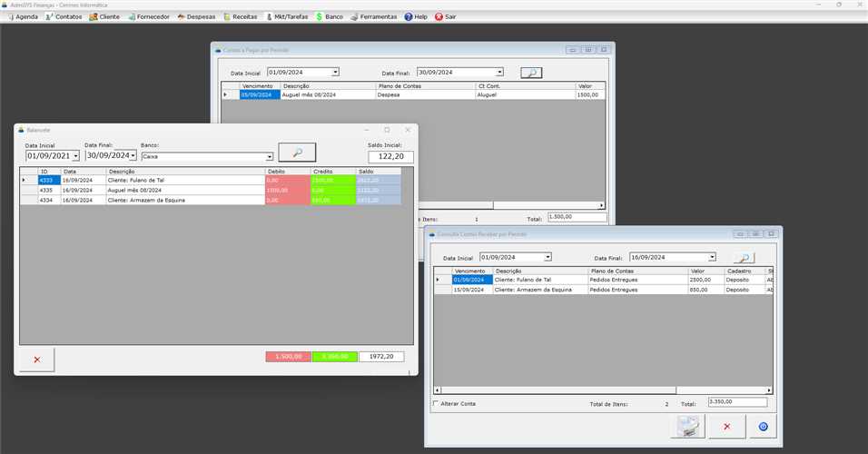
Task: Click the search magnifier in Contas a Receber
Action: click(744, 258)
